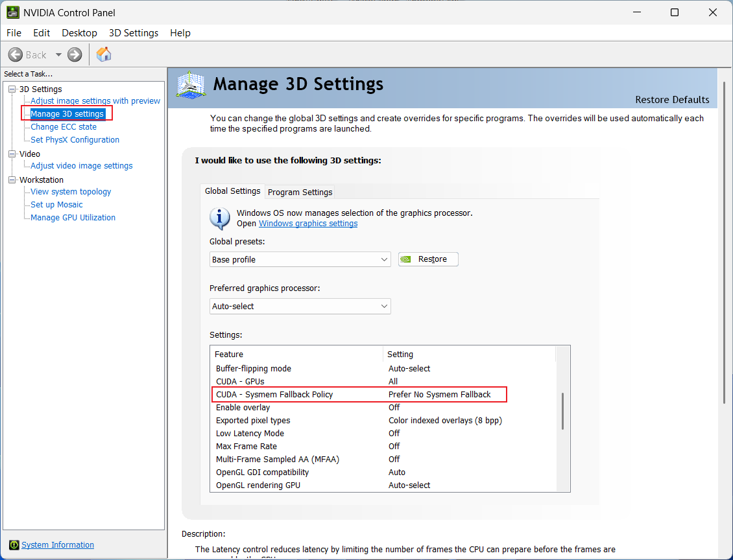Click the System Information icon in the bottom corner

click(x=14, y=544)
